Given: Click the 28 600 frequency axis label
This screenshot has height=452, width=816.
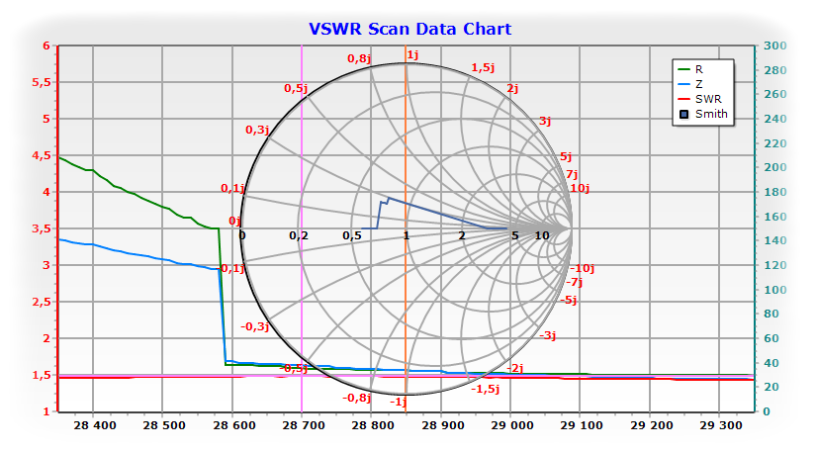Looking at the screenshot, I should (234, 425).
